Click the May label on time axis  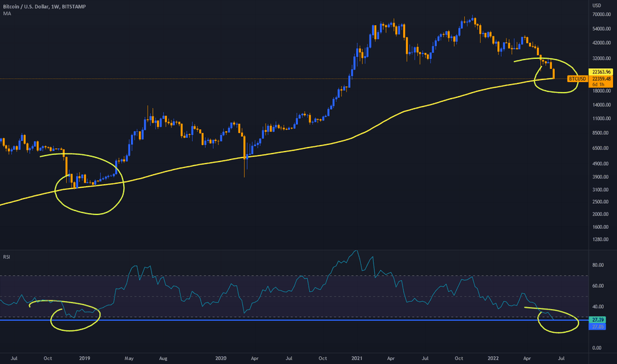(x=129, y=359)
